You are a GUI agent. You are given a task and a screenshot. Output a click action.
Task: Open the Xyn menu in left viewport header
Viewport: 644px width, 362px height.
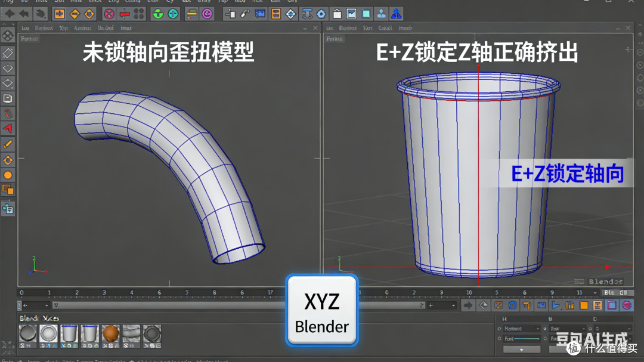[64, 28]
